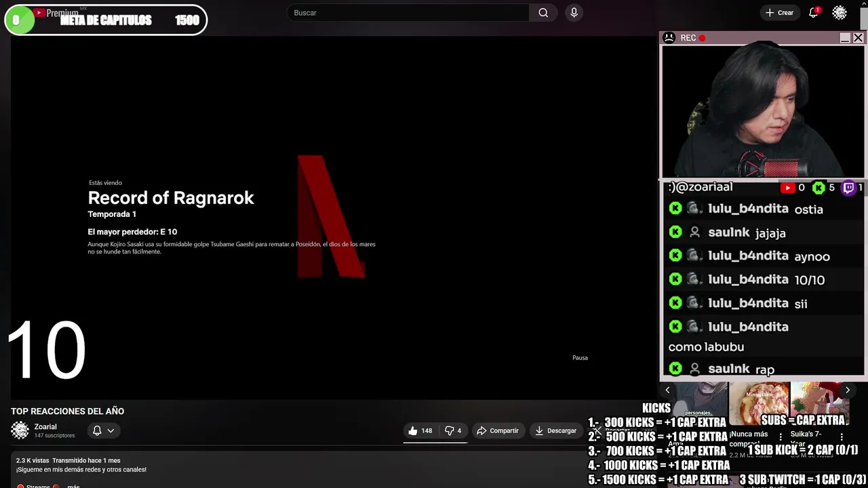Open options for '¡Nunca más' video
The image size is (868, 488).
click(x=781, y=437)
